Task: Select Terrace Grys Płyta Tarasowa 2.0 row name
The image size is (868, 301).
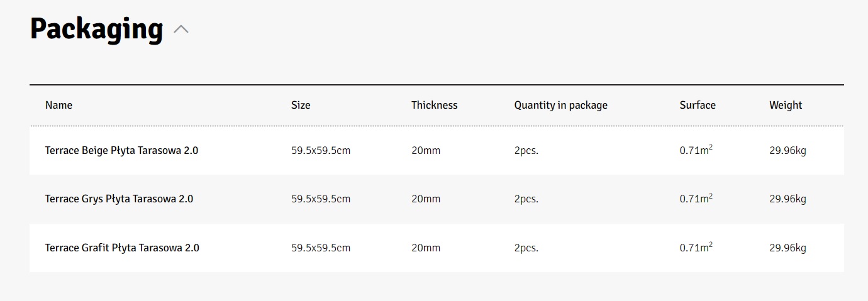Action: click(x=119, y=199)
